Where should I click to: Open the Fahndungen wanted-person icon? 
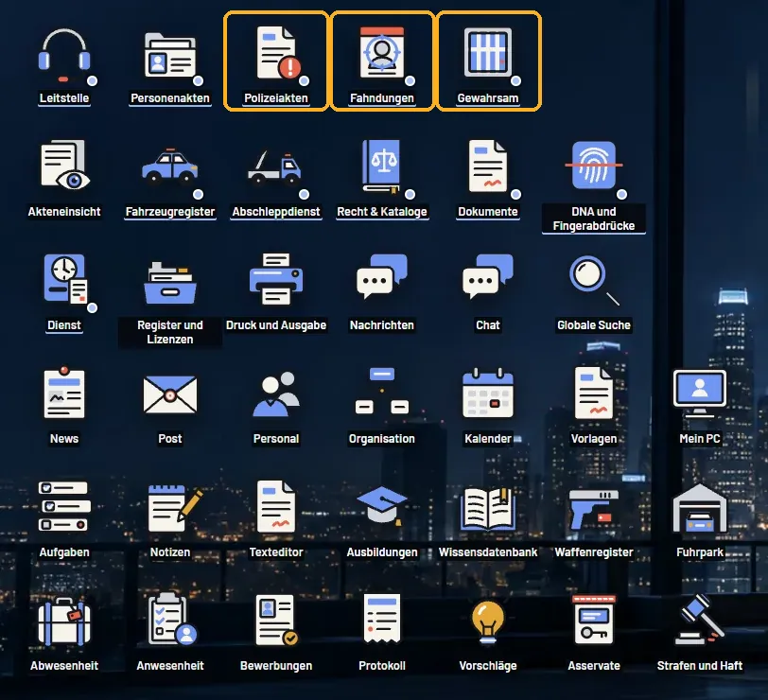382,54
